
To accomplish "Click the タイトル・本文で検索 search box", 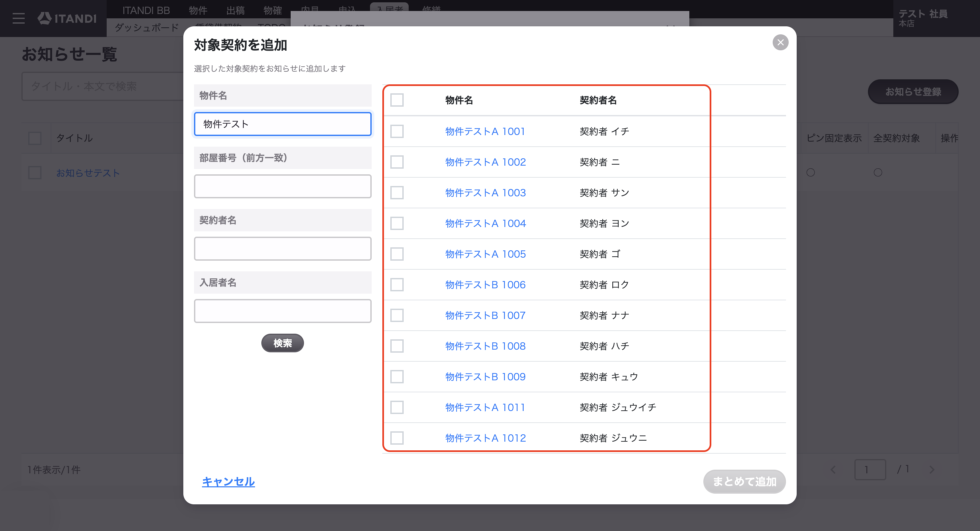I will [x=103, y=86].
